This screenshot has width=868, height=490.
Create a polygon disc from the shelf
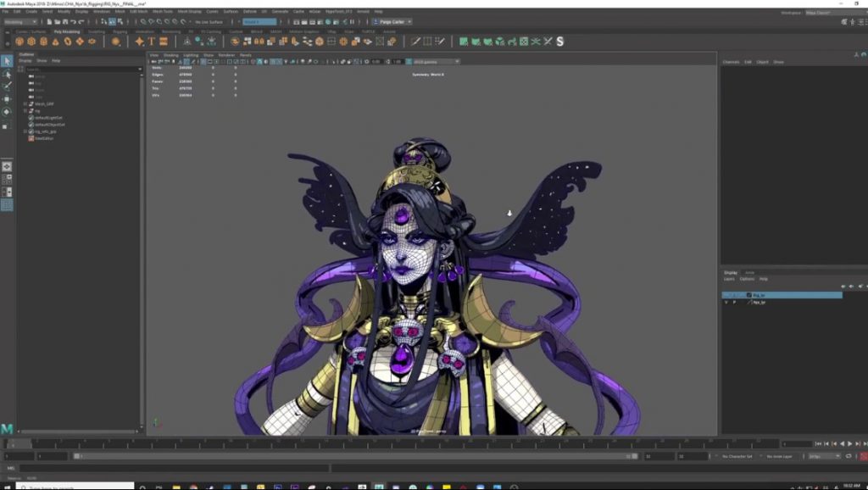point(92,42)
